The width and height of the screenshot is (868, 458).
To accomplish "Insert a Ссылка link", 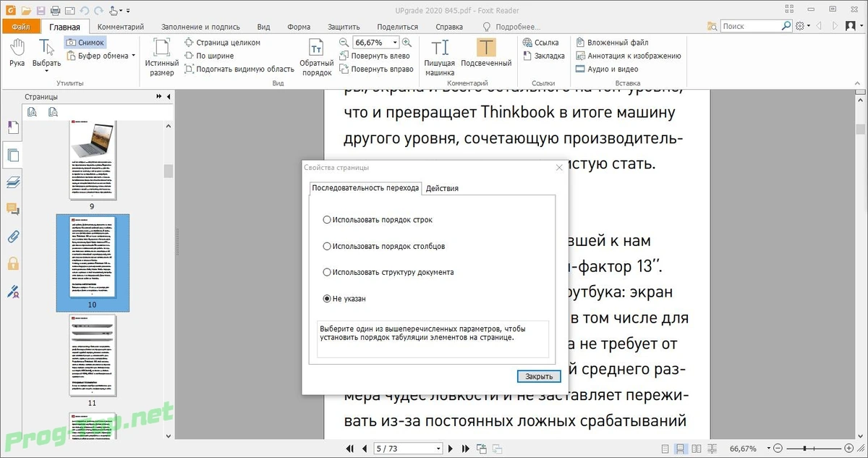I will [x=540, y=43].
